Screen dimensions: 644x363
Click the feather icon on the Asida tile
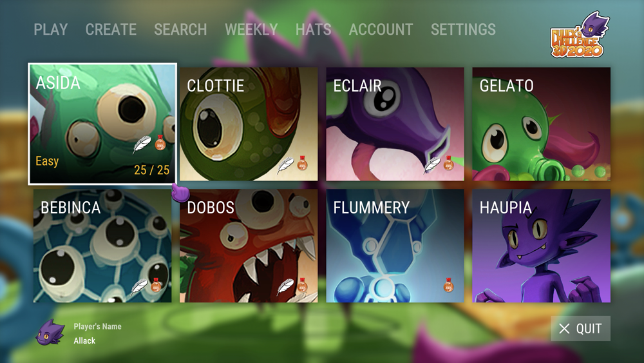(x=142, y=144)
